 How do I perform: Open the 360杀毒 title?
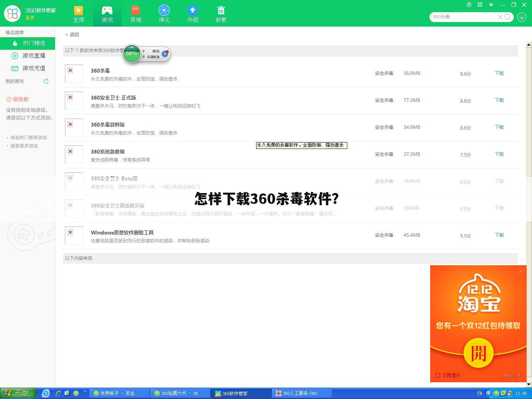point(100,71)
